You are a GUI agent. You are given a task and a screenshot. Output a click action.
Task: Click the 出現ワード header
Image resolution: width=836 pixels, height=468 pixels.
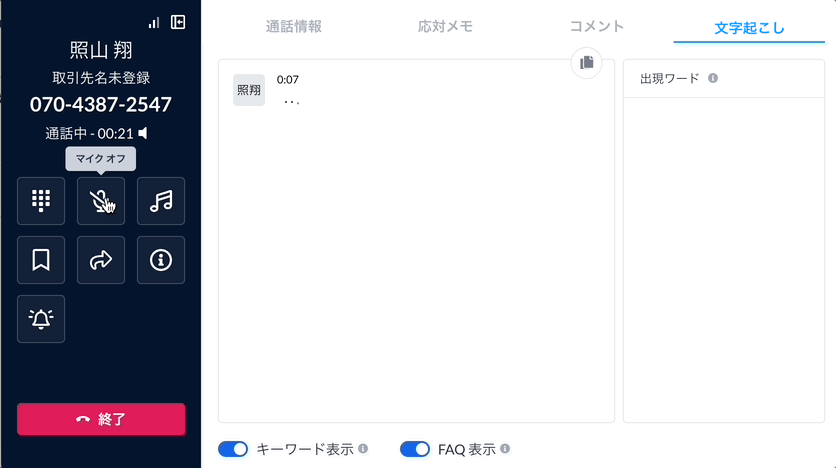tap(670, 78)
